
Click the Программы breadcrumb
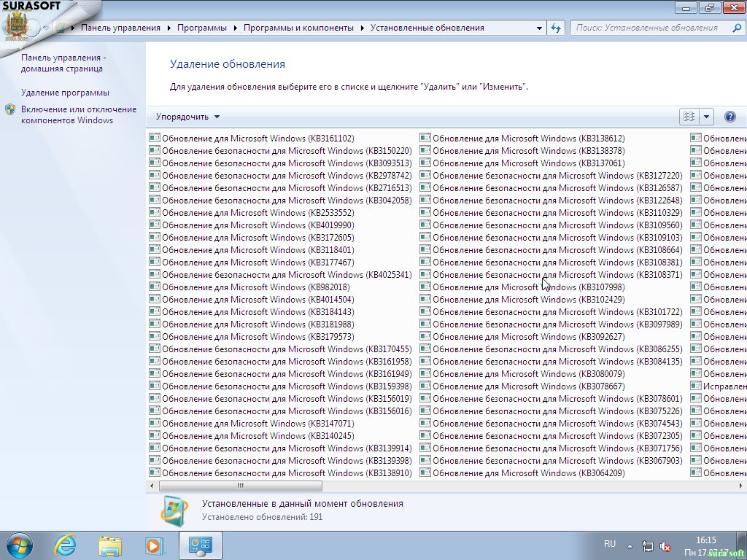(x=201, y=28)
